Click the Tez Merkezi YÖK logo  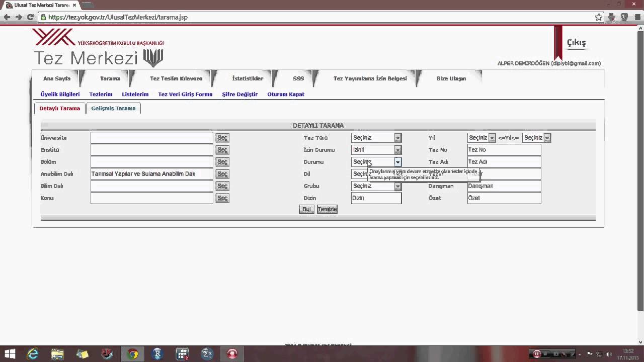(x=99, y=48)
